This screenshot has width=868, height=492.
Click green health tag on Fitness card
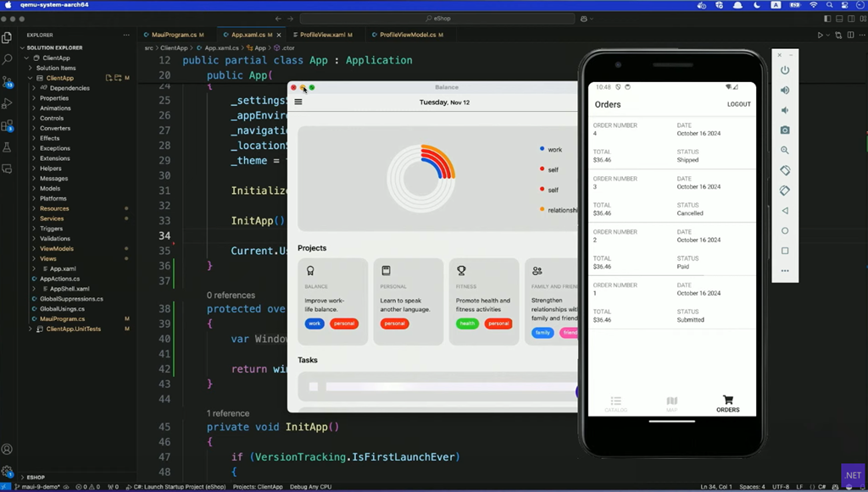click(x=467, y=323)
